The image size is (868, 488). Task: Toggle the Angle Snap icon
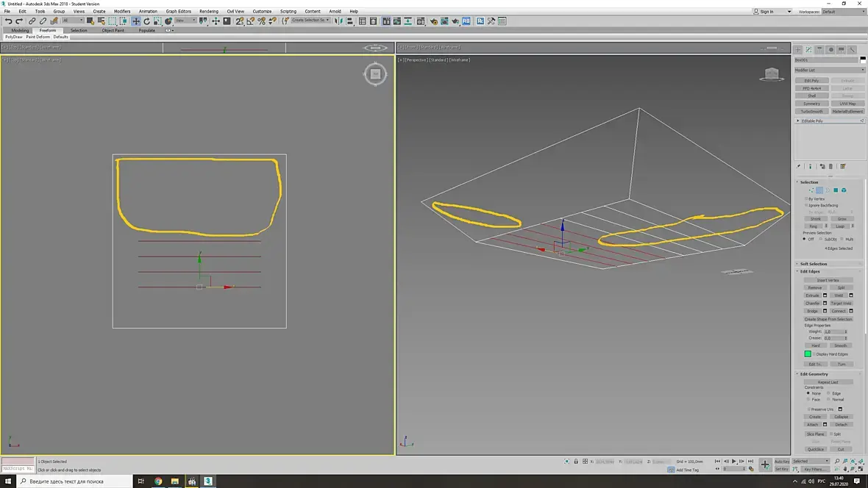250,21
